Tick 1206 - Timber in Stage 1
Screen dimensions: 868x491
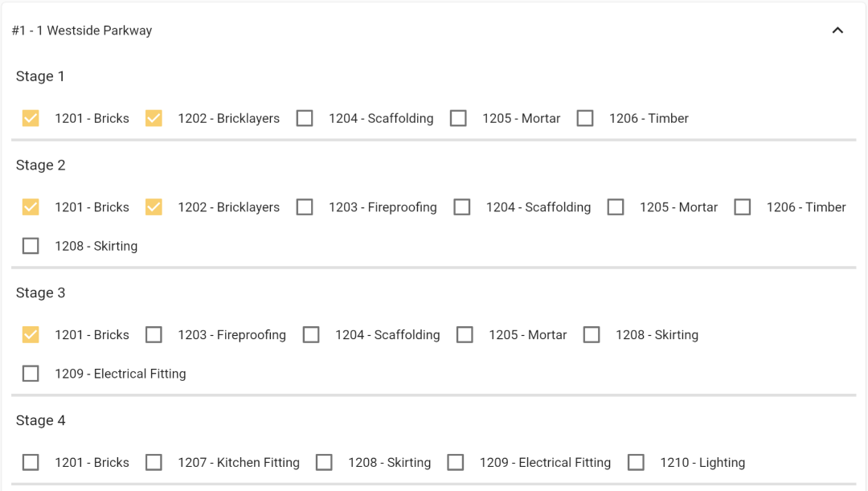tap(585, 118)
